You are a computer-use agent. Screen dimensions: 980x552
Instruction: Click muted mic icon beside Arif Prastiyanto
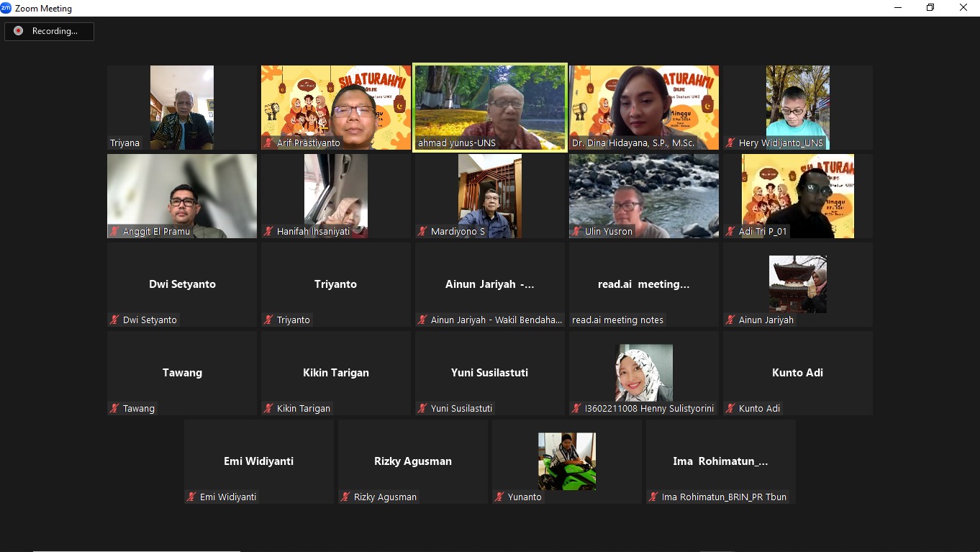tap(268, 143)
